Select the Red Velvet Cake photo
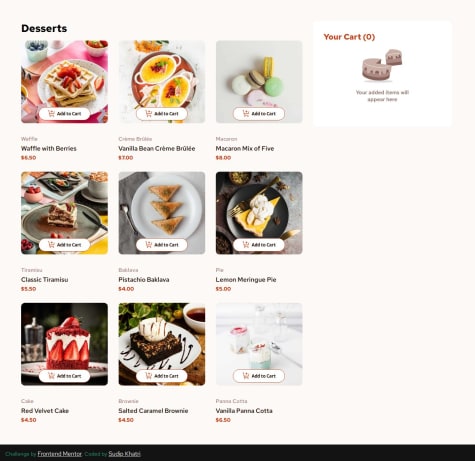 coord(64,344)
